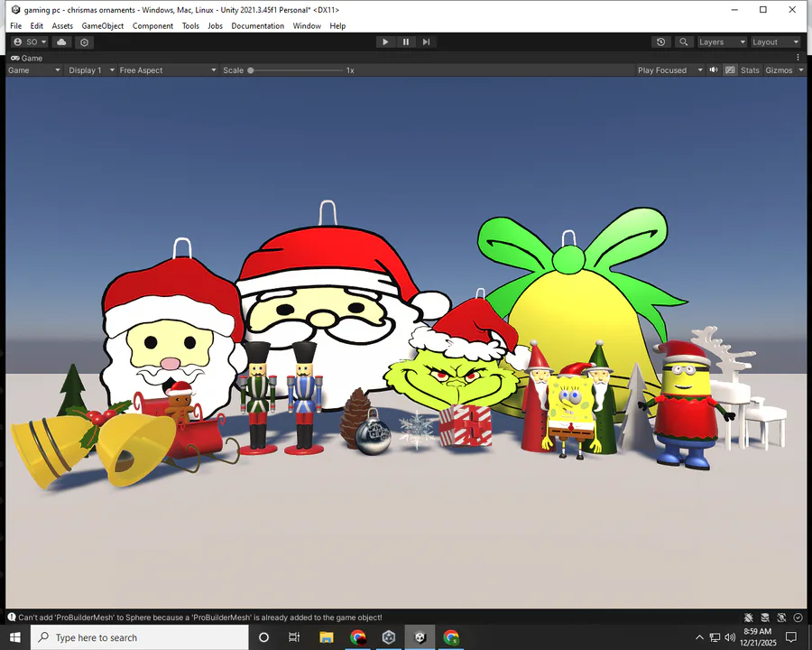Select the Game view tab
The height and width of the screenshot is (650, 812).
(27, 58)
